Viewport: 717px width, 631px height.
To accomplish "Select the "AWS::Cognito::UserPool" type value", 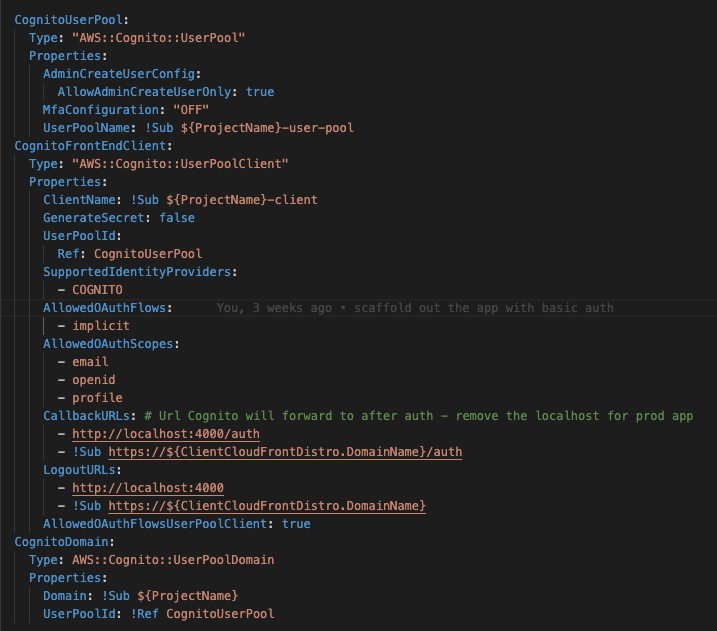I will click(x=158, y=38).
